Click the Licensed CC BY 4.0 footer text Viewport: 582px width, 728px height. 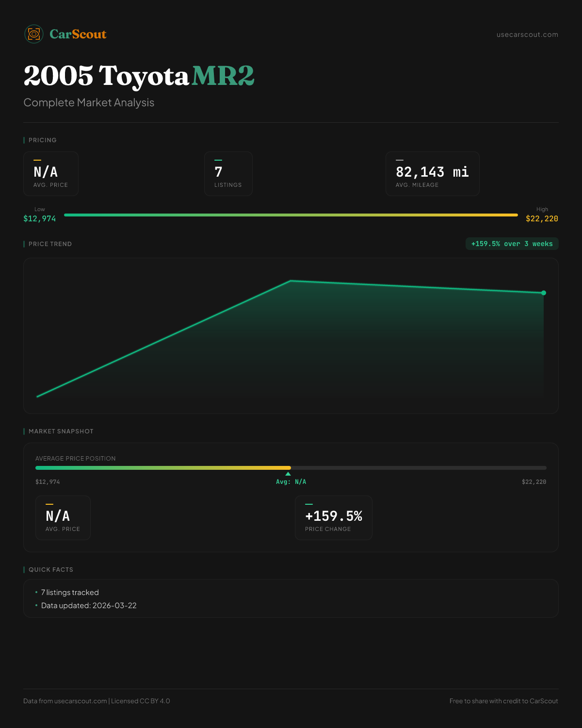141,701
